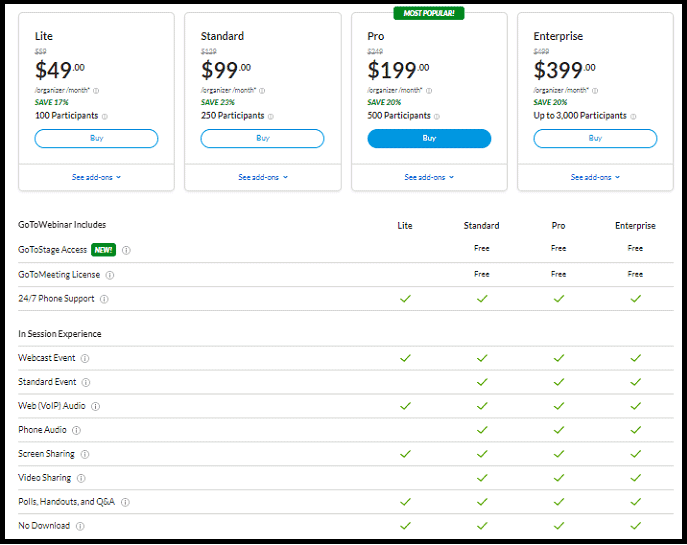Image resolution: width=687 pixels, height=545 pixels.
Task: Expand See add-ons under Standard plan
Action: click(262, 177)
